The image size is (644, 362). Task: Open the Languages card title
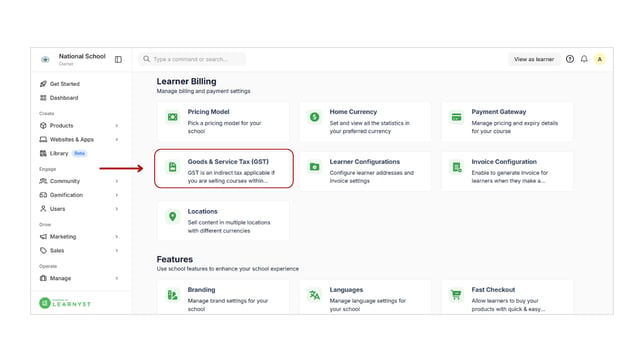346,290
